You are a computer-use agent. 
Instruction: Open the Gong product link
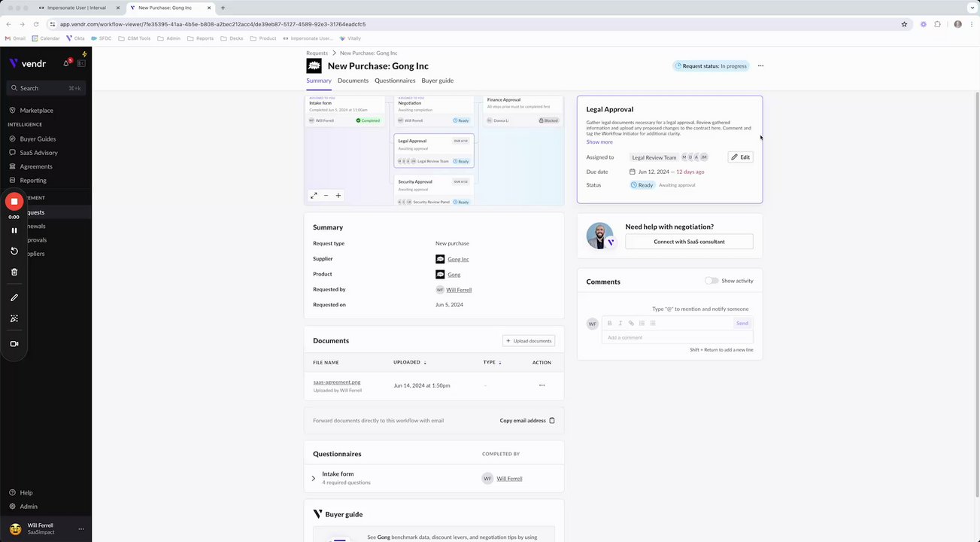(454, 275)
